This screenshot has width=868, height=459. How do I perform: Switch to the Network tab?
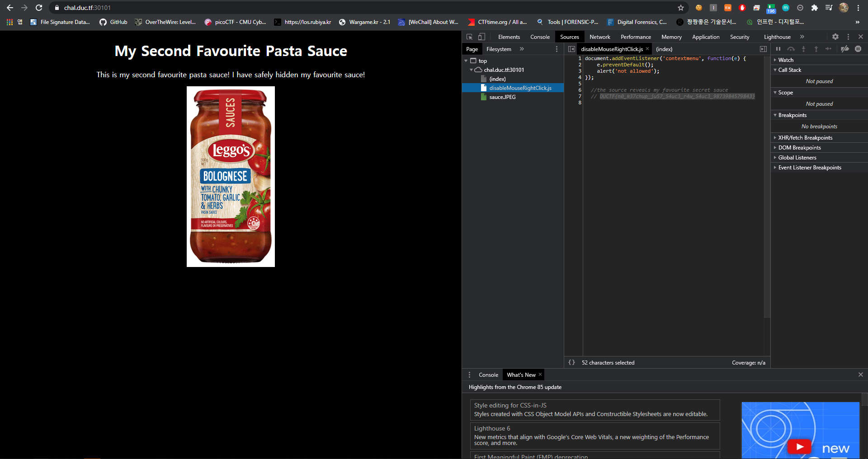click(600, 37)
